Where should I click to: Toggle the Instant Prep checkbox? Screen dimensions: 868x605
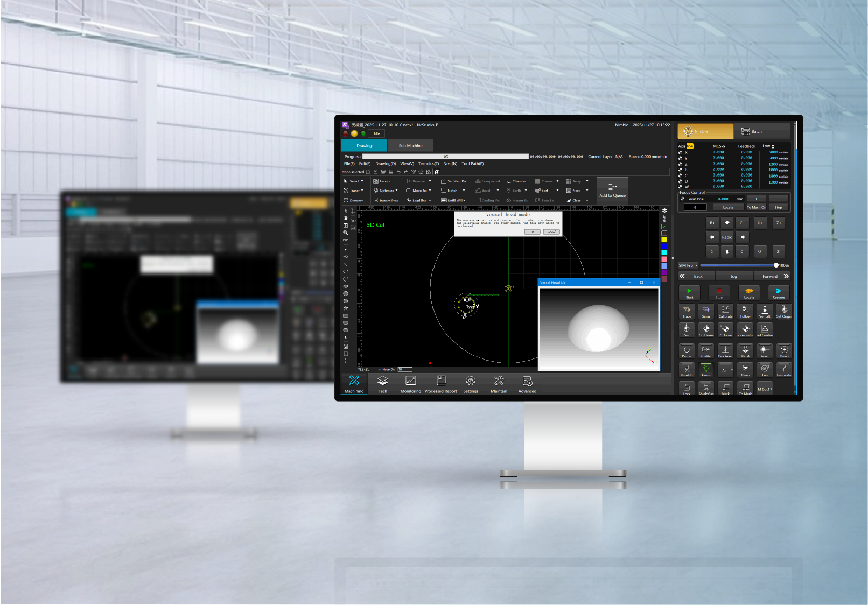point(376,200)
